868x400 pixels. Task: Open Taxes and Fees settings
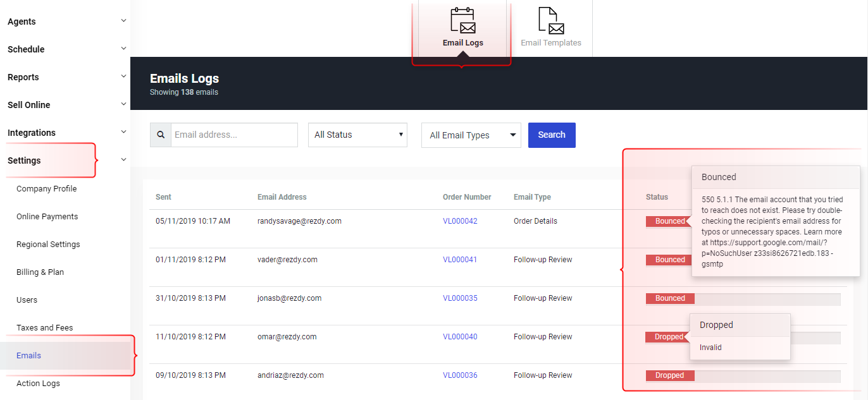(45, 327)
